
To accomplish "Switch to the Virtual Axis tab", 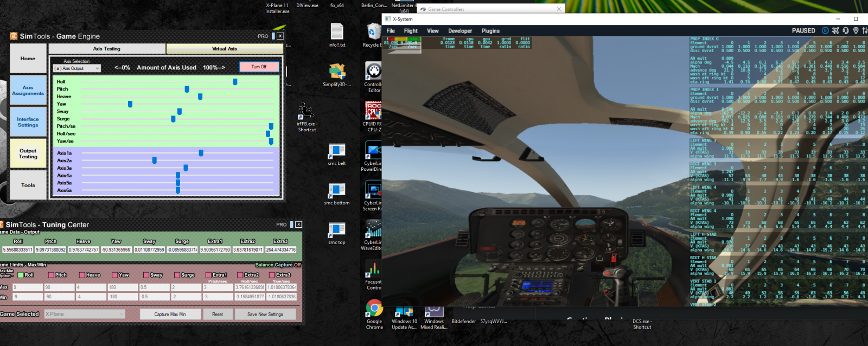I will click(225, 49).
